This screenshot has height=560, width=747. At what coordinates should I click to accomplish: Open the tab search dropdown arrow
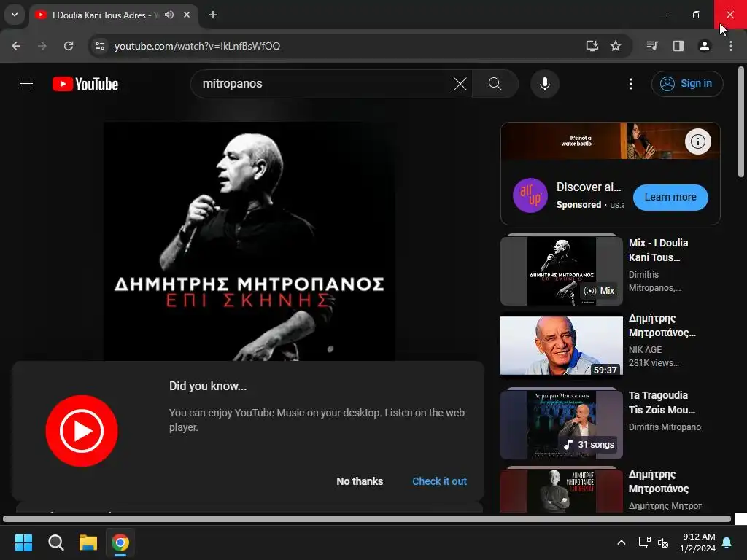tap(15, 15)
